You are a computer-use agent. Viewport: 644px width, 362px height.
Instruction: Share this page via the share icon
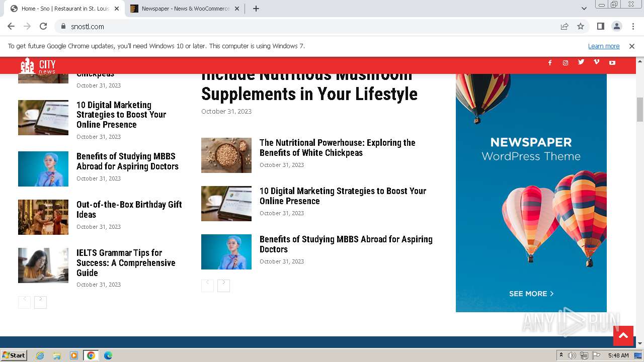pos(565,27)
